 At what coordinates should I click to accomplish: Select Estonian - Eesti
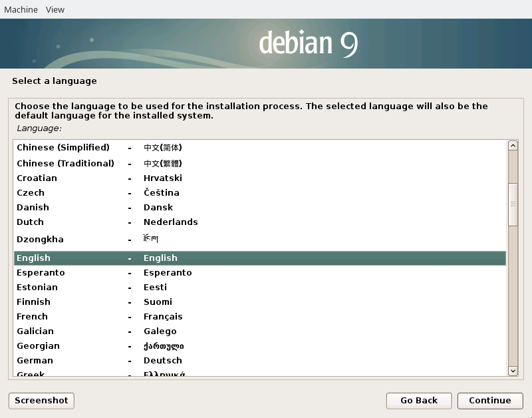(260, 288)
